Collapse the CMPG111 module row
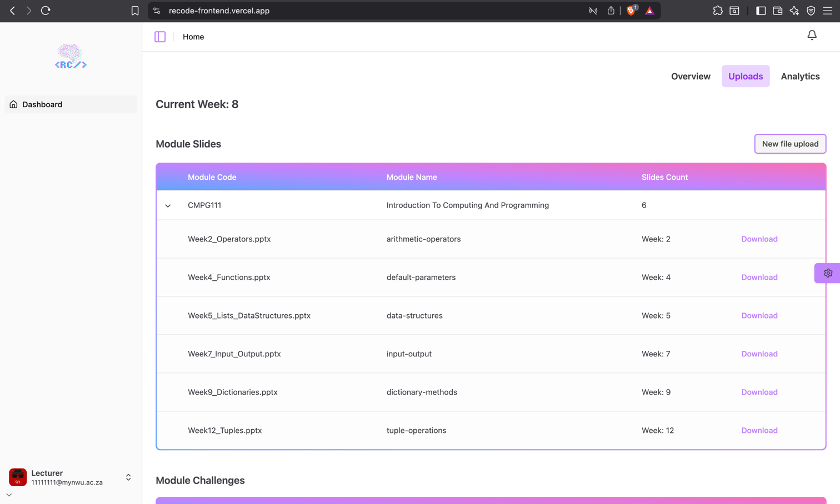840x504 pixels. [168, 206]
